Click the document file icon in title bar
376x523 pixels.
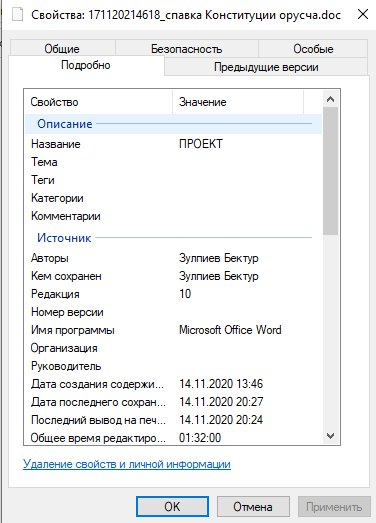[x=17, y=14]
